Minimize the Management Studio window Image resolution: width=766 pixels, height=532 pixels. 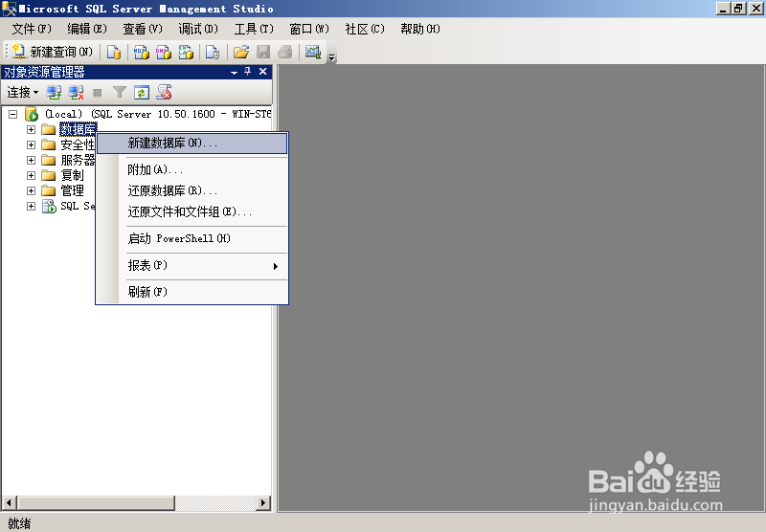point(724,9)
